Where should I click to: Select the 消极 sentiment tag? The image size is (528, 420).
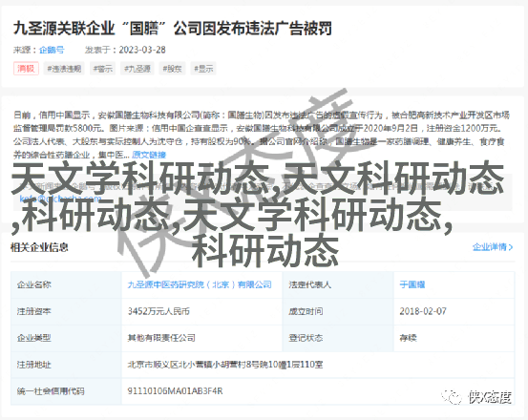tap(27, 69)
